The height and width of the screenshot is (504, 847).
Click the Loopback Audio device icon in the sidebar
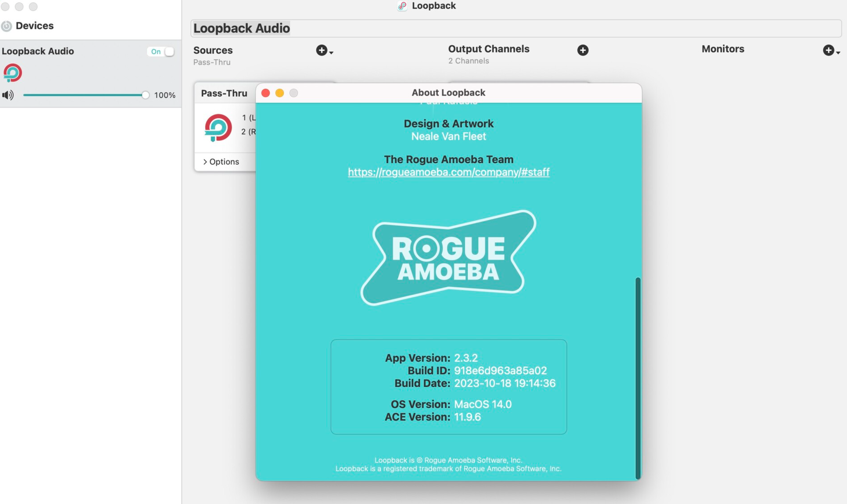pos(13,73)
